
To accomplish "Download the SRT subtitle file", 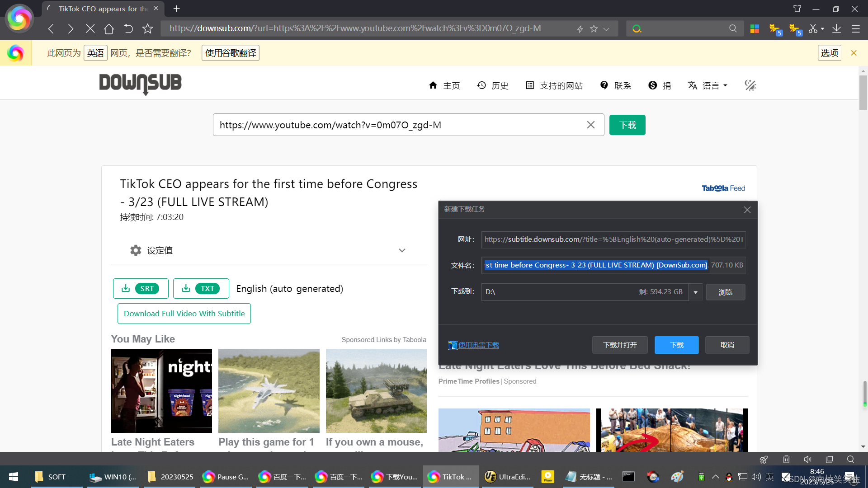I will (x=141, y=288).
